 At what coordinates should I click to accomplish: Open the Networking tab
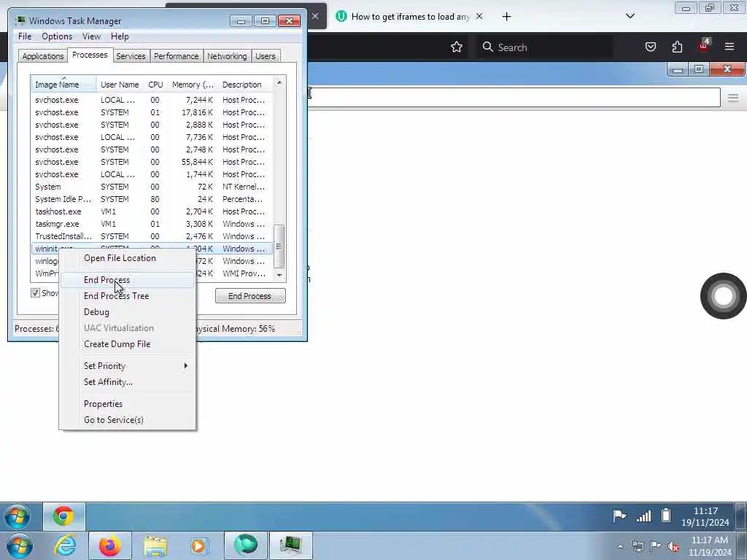(227, 56)
